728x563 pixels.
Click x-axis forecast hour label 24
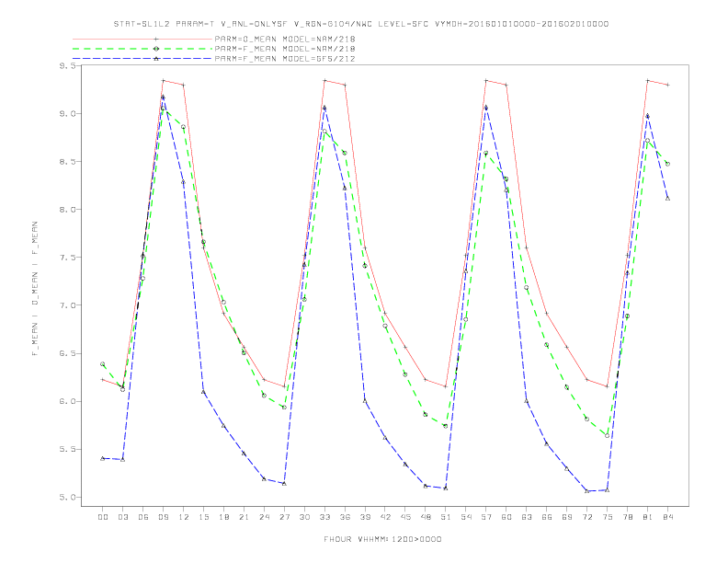tap(264, 517)
